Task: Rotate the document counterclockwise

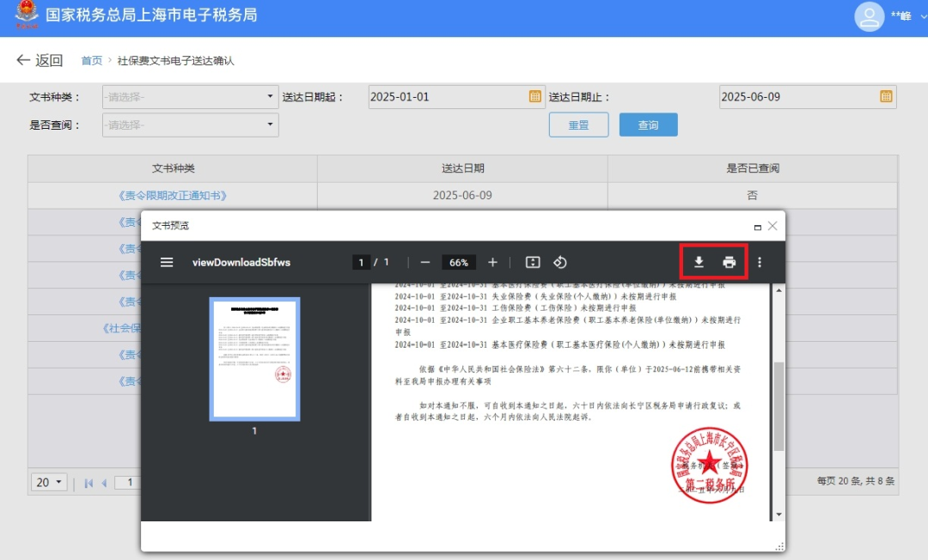Action: (559, 262)
